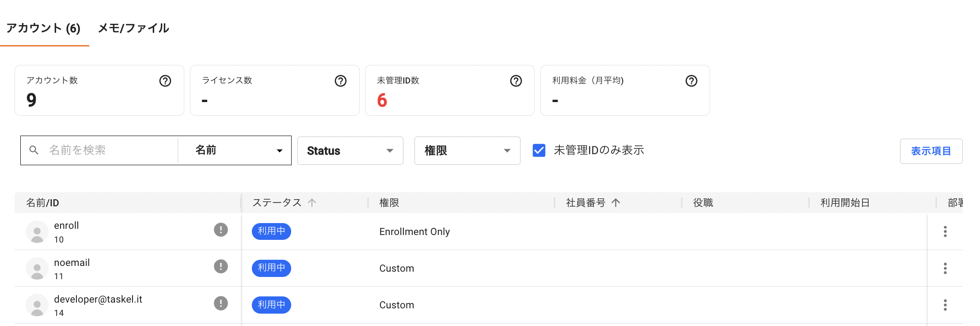Click warning icon in enroll row
This screenshot has width=980, height=326.
(221, 230)
